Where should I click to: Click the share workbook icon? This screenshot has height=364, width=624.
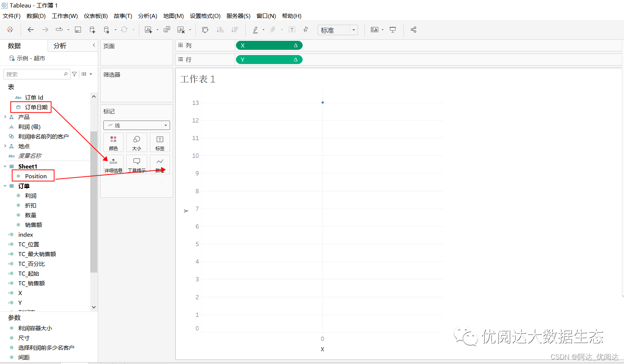(x=414, y=30)
